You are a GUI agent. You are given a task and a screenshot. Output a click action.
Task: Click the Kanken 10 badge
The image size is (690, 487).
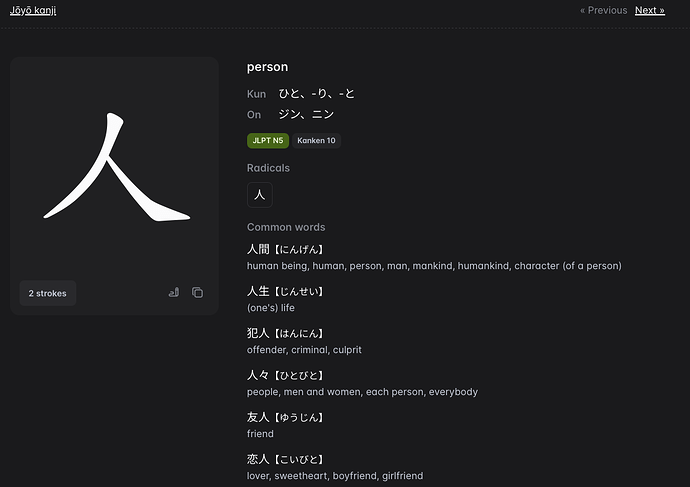pos(316,141)
